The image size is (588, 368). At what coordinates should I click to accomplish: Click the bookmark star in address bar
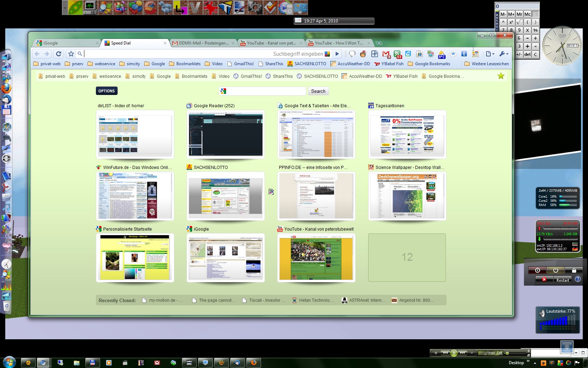click(x=71, y=54)
